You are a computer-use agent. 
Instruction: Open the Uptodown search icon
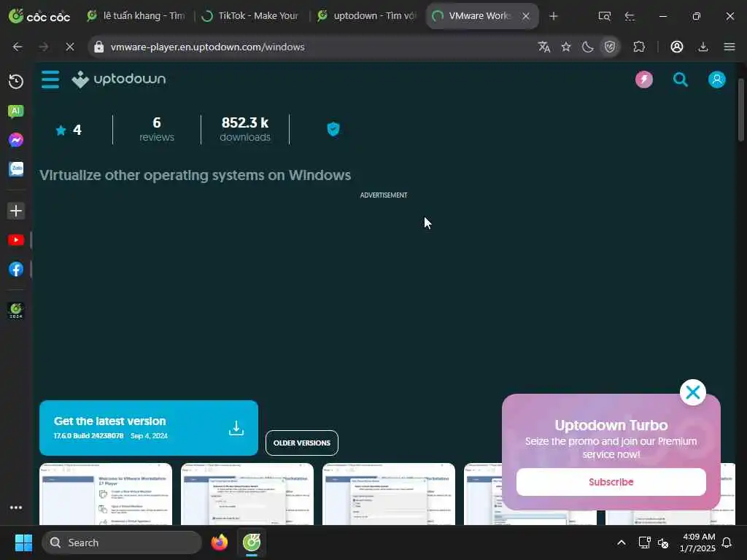click(x=681, y=79)
